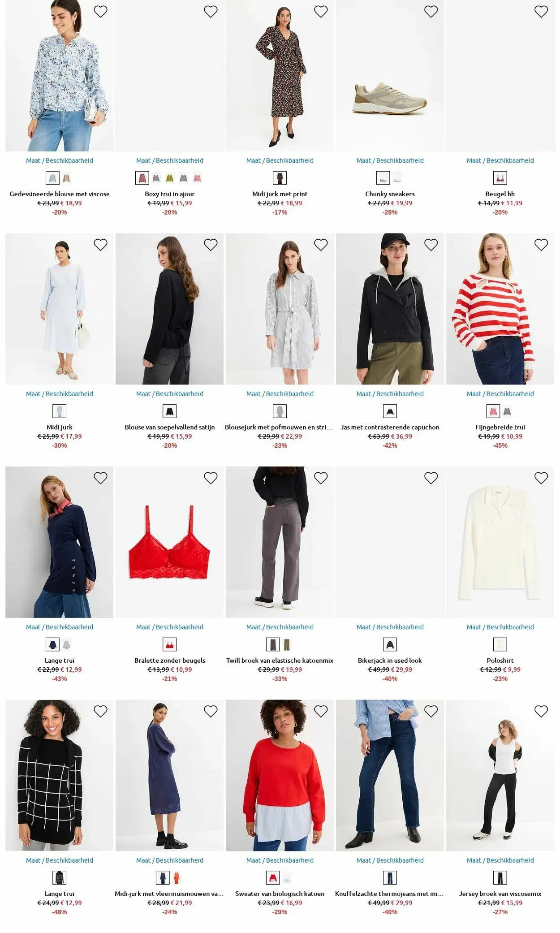Heart the red striped Fijngebreide trui
This screenshot has width=560, height=933.
coord(541,245)
